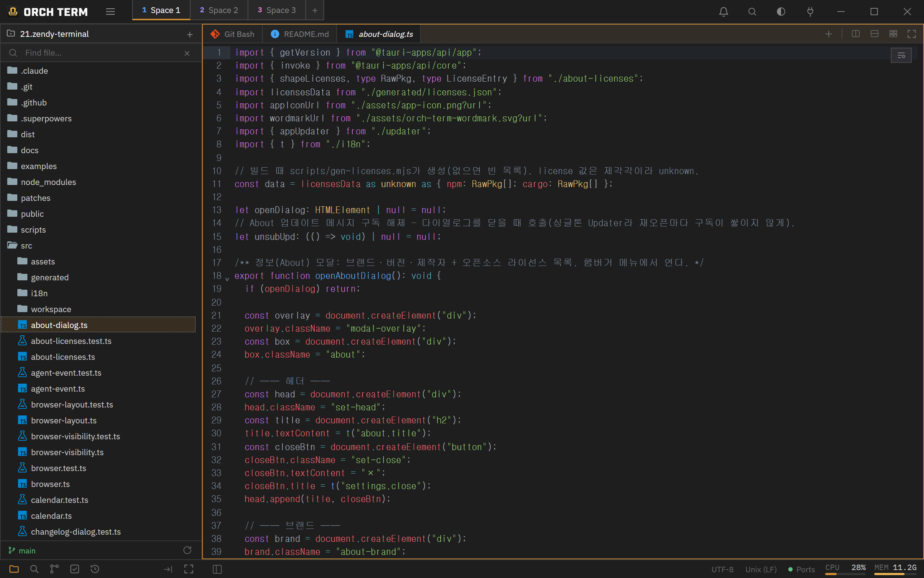
Task: Click the bottom bar fullscreen expand icon
Action: pos(189,569)
